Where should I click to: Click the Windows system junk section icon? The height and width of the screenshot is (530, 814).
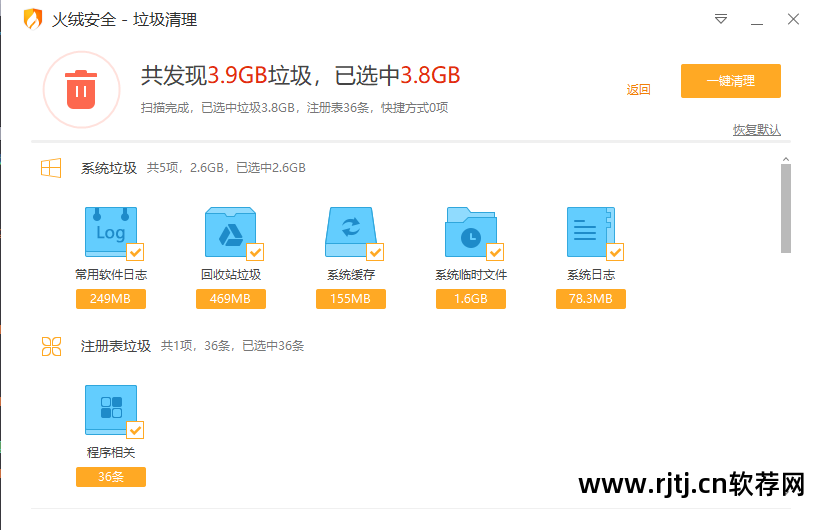click(51, 168)
